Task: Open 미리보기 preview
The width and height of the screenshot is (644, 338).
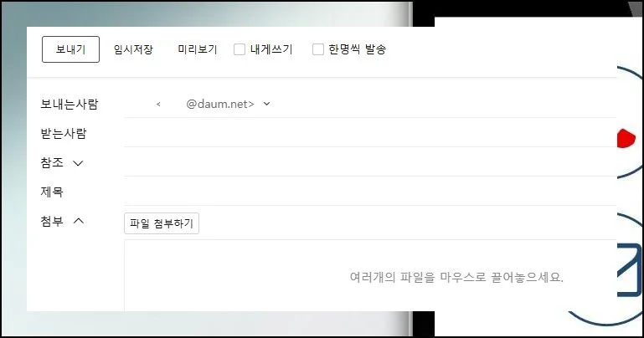Action: pyautogui.click(x=197, y=49)
